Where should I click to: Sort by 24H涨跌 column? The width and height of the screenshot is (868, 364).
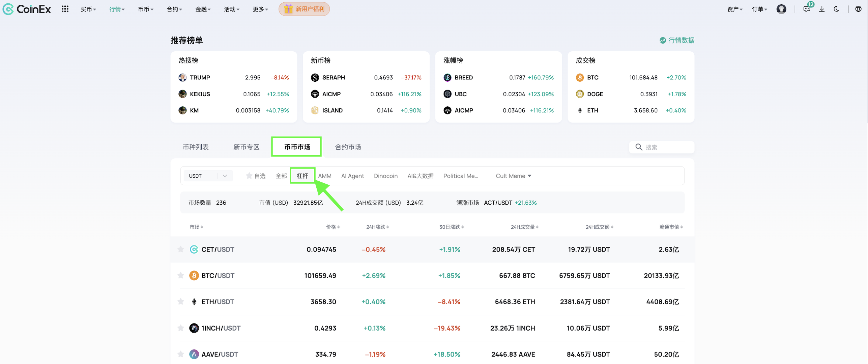coord(377,227)
